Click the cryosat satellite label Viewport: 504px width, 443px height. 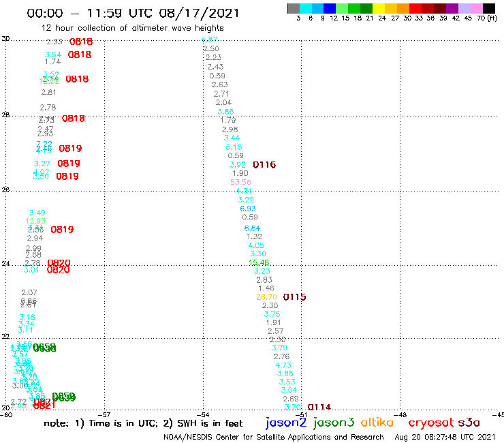pos(430,423)
